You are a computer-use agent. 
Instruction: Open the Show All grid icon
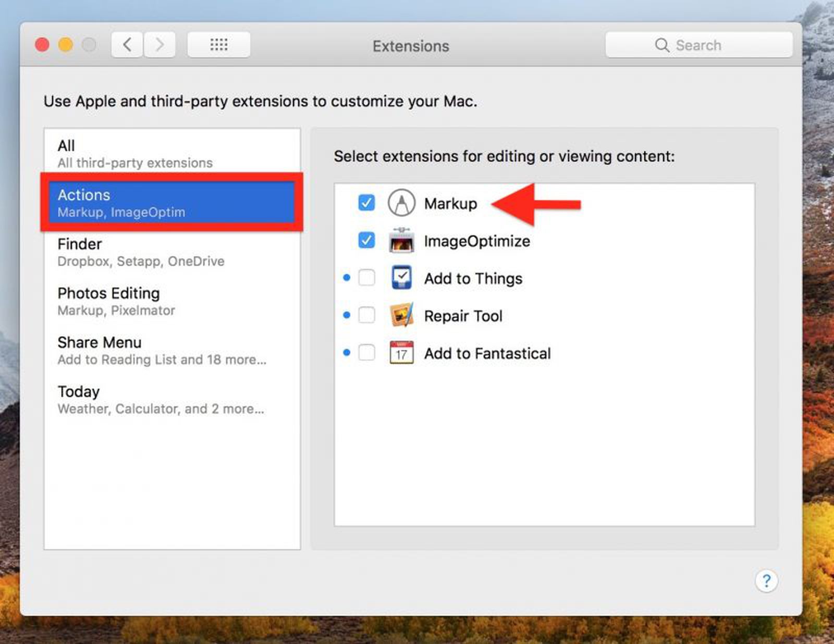(218, 45)
